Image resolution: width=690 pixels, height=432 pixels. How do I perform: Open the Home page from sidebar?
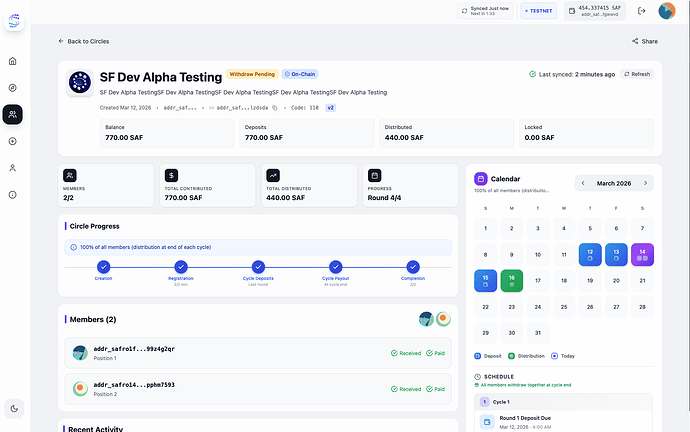click(12, 62)
